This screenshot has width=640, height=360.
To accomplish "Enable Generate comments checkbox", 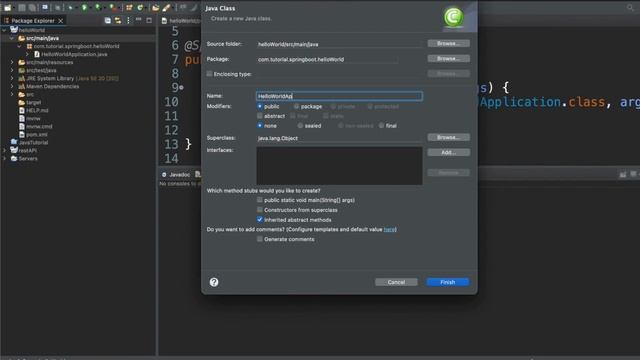I will click(260, 239).
